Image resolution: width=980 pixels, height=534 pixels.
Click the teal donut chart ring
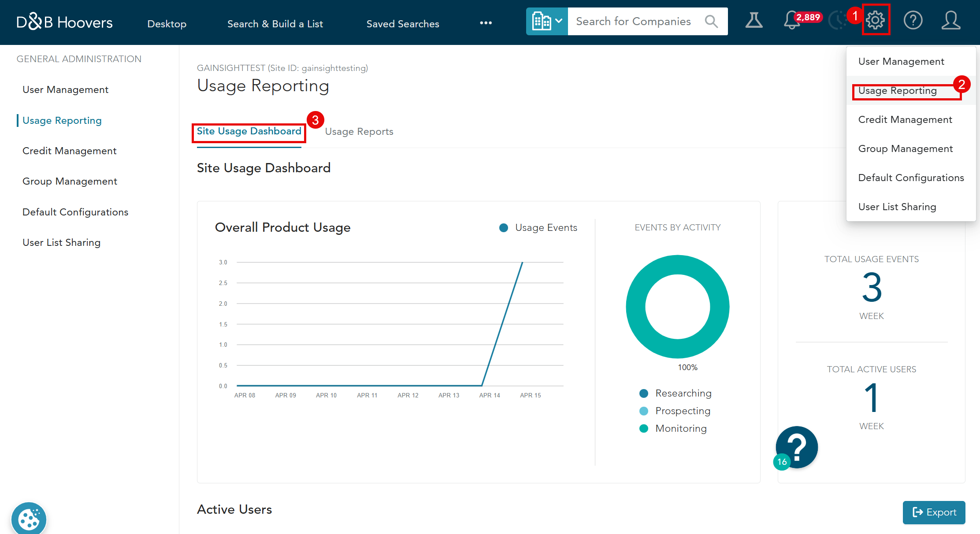[636, 307]
